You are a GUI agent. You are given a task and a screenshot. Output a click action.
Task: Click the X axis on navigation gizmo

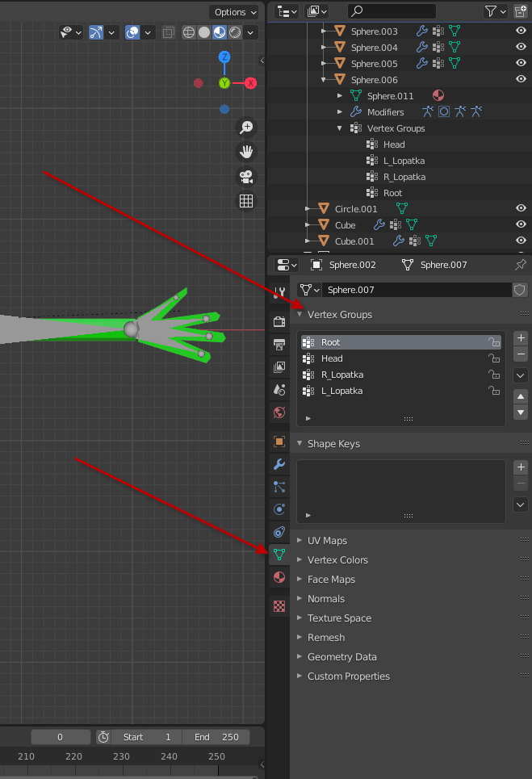[250, 83]
